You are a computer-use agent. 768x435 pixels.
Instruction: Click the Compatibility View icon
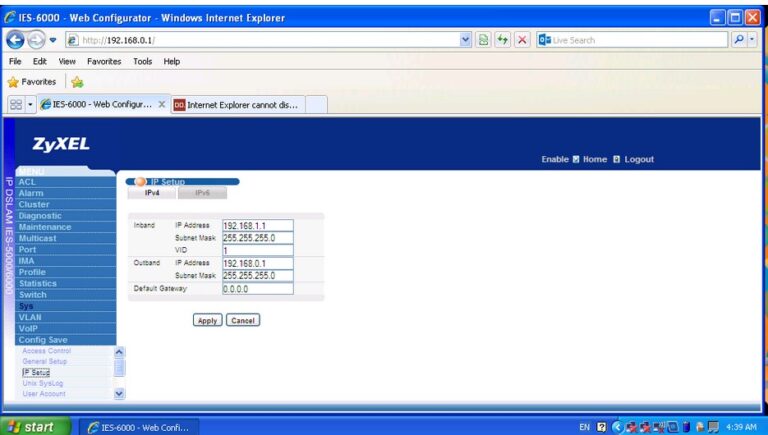pyautogui.click(x=483, y=40)
